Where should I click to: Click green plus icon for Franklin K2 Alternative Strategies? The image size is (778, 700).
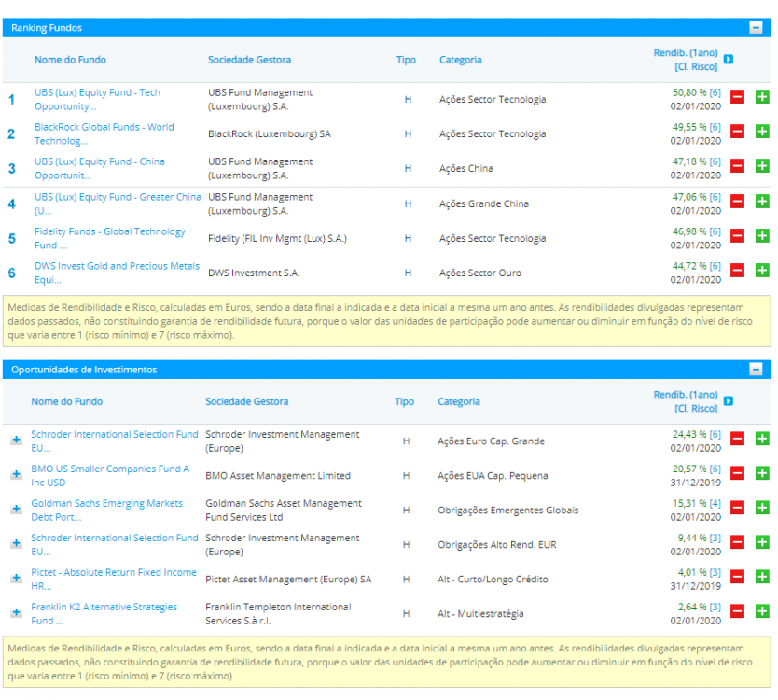(762, 612)
